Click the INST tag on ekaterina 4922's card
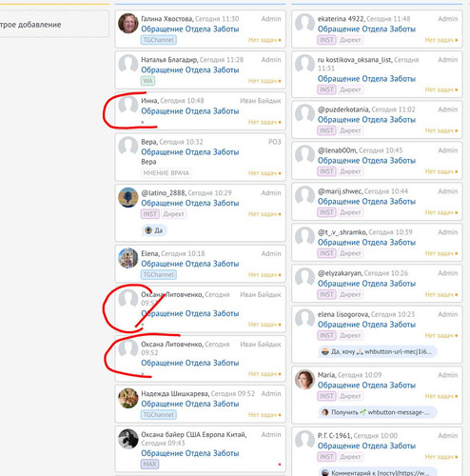Image resolution: width=470 pixels, height=476 pixels. tap(326, 40)
